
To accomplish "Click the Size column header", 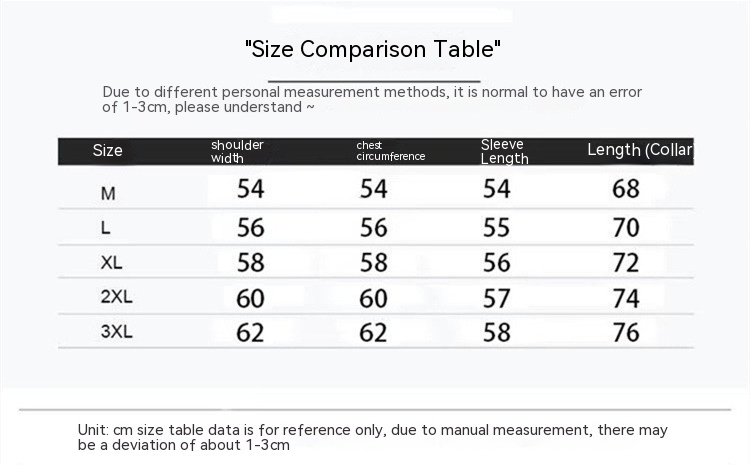I will point(108,151).
